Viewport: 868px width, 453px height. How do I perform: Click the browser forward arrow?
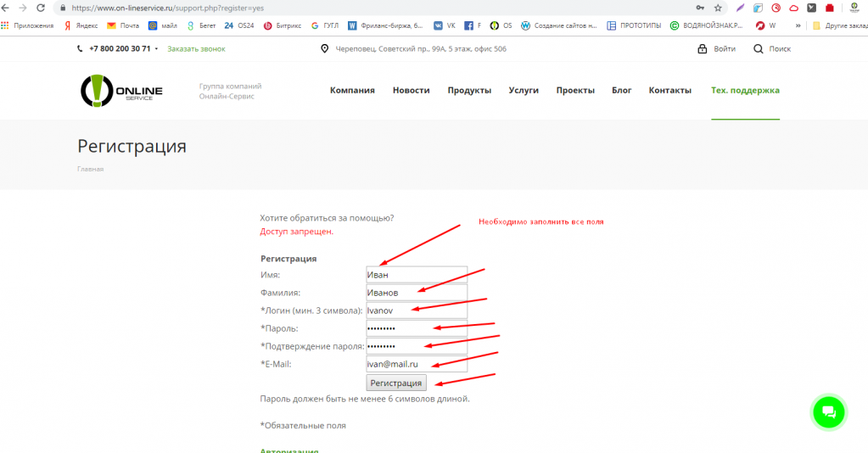point(23,8)
